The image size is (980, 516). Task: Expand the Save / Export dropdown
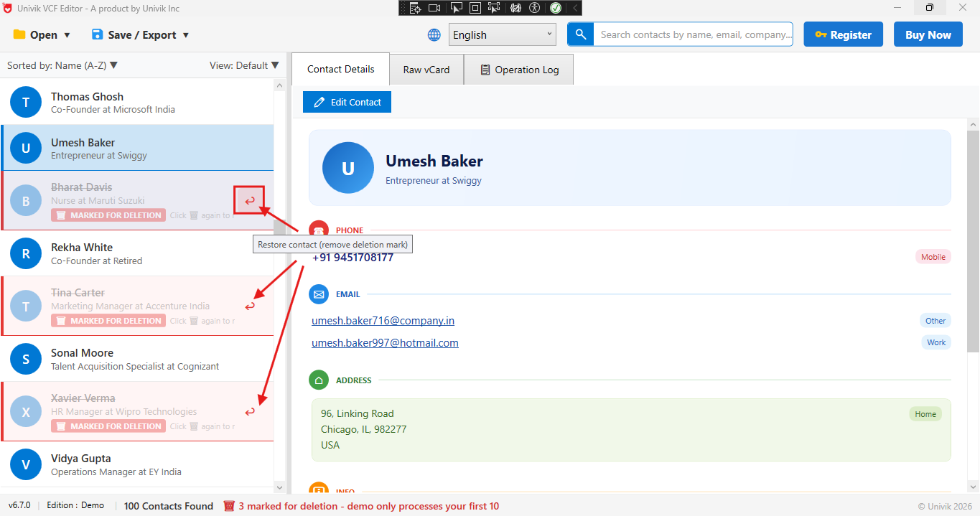140,34
